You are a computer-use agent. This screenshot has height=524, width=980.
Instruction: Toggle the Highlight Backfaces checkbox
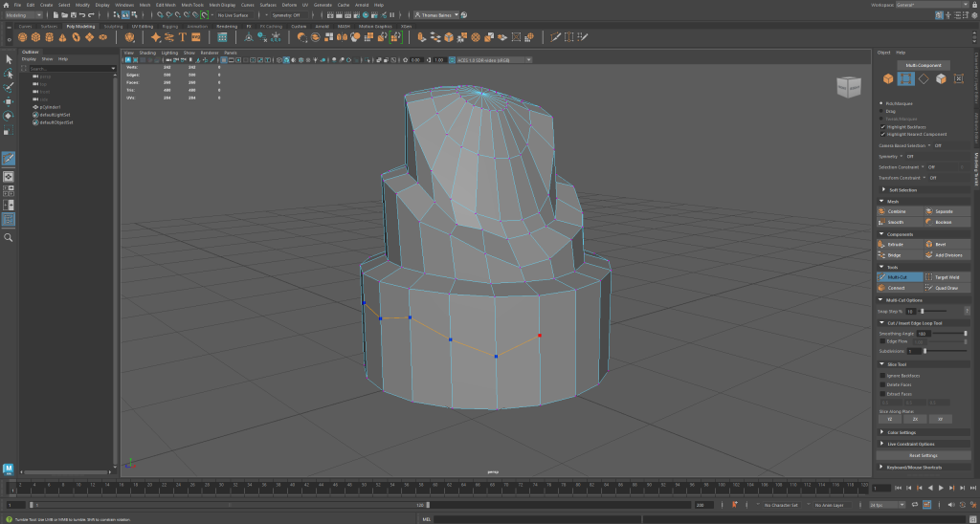(882, 126)
